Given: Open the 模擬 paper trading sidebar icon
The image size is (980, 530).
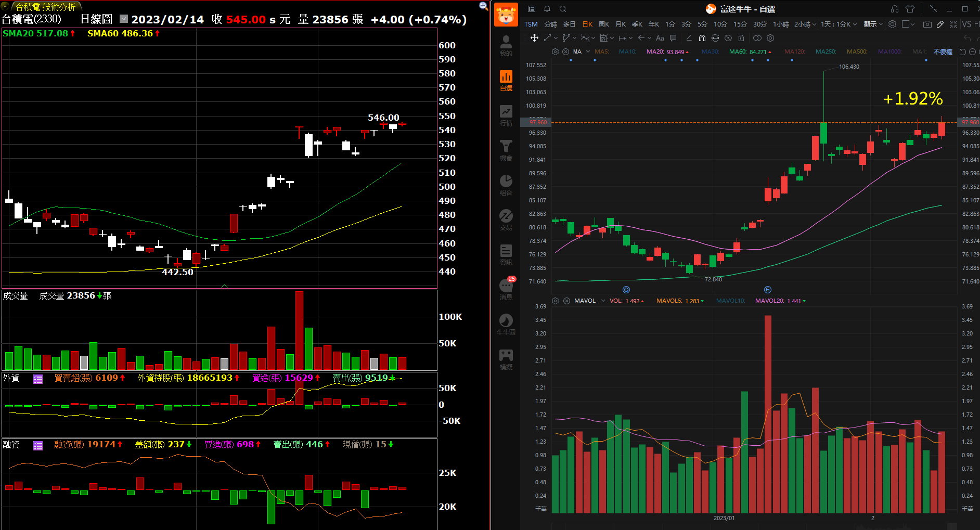Looking at the screenshot, I should [x=506, y=359].
